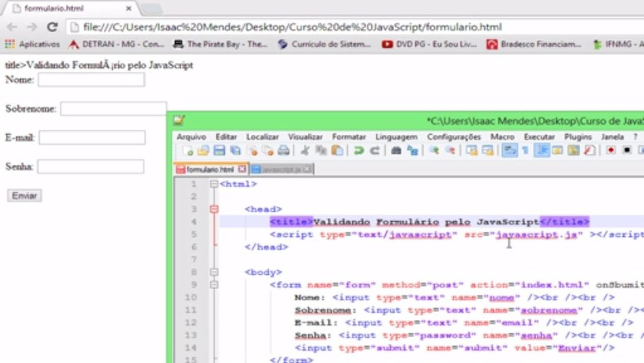
Task: Print the document using the printer icon
Action: tap(283, 150)
